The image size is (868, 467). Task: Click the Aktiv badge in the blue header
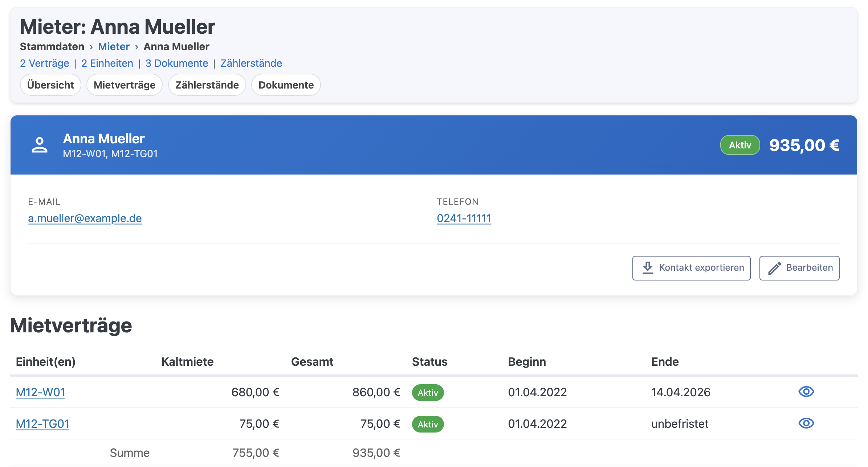pyautogui.click(x=740, y=145)
